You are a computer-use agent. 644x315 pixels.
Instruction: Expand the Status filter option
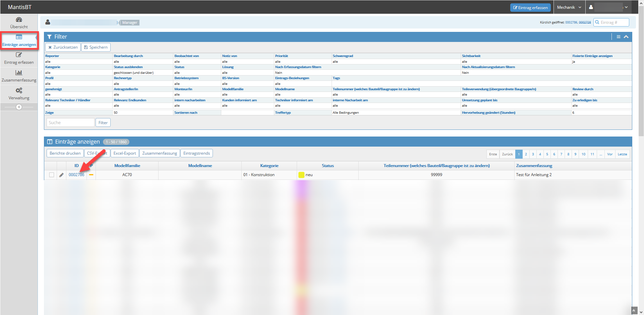coord(179,67)
